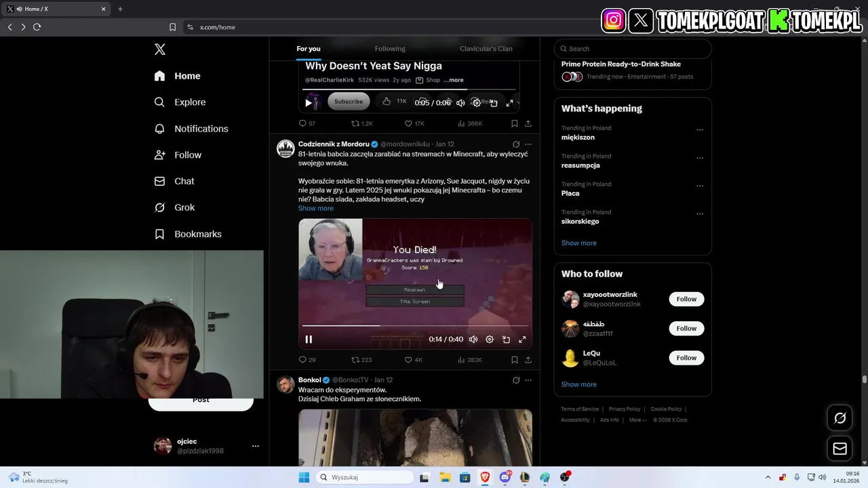Open more options for sikorskiego trend
Screen dimensions: 868x488
click(x=700, y=214)
